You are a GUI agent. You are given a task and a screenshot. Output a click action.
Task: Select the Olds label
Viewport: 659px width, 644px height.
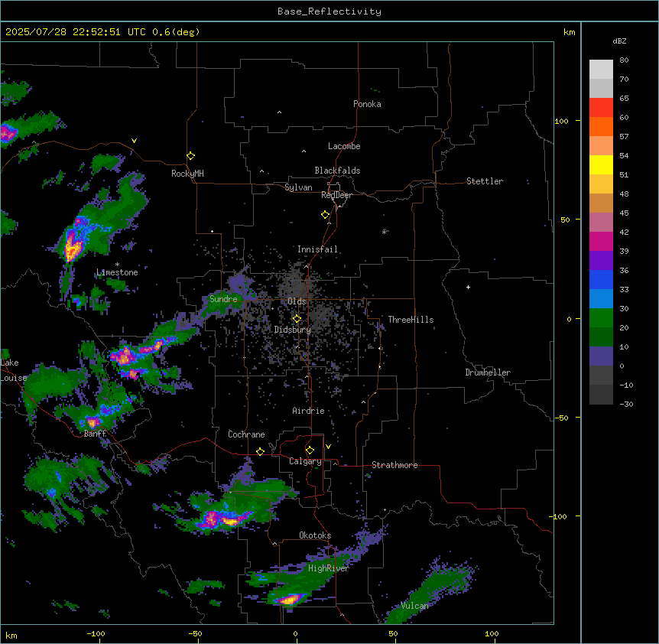pyautogui.click(x=297, y=301)
